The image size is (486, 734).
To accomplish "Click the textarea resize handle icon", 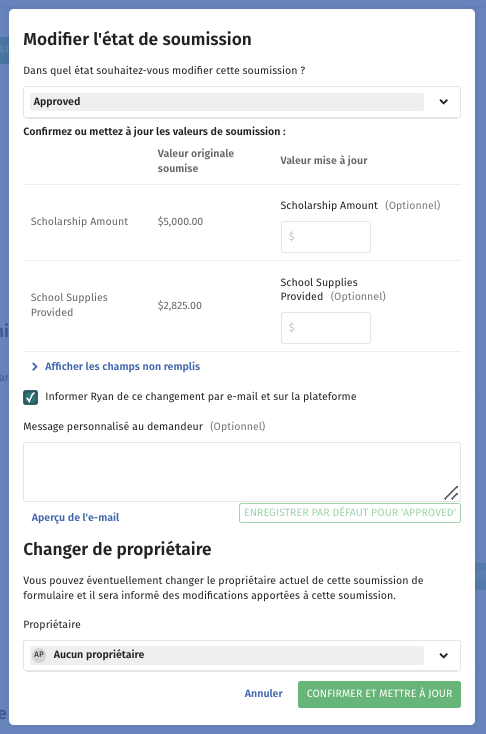I will pos(451,492).
